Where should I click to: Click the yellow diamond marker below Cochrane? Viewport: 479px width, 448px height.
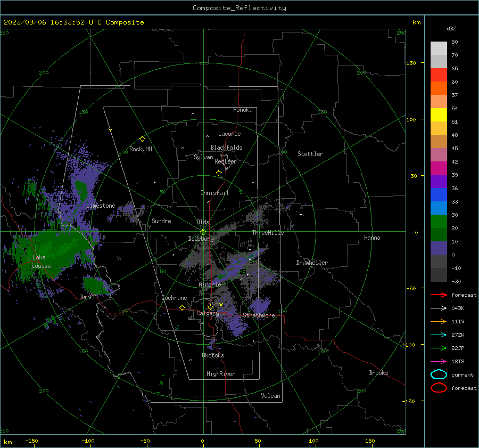click(x=182, y=308)
